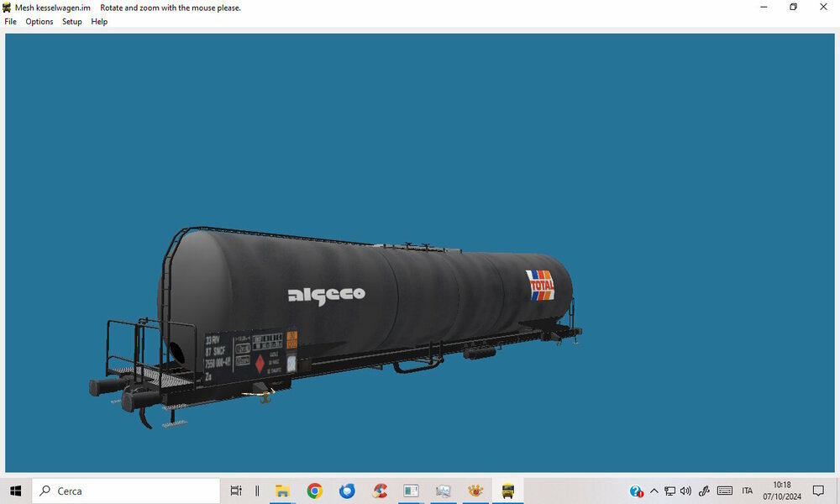This screenshot has height=504, width=840.
Task: Open the volume control in system tray
Action: [685, 491]
